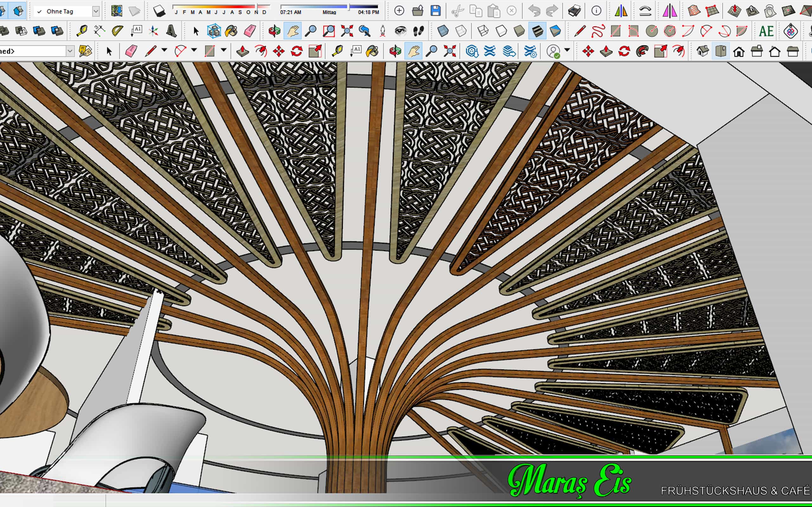Adjust the time of day shadow slider
Image resolution: width=812 pixels, height=507 pixels.
click(x=349, y=6)
